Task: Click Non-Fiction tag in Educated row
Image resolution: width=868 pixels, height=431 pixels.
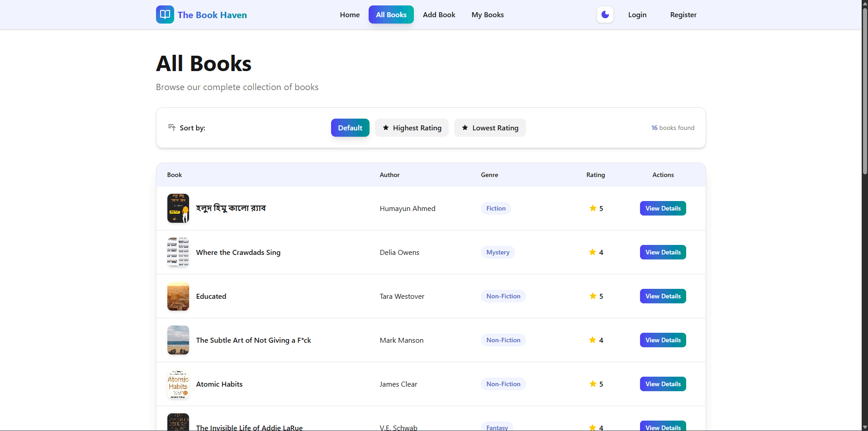Action: 503,296
